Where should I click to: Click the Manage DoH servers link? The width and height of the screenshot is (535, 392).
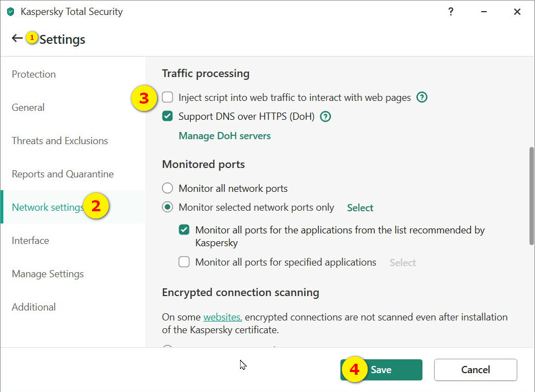click(x=225, y=136)
